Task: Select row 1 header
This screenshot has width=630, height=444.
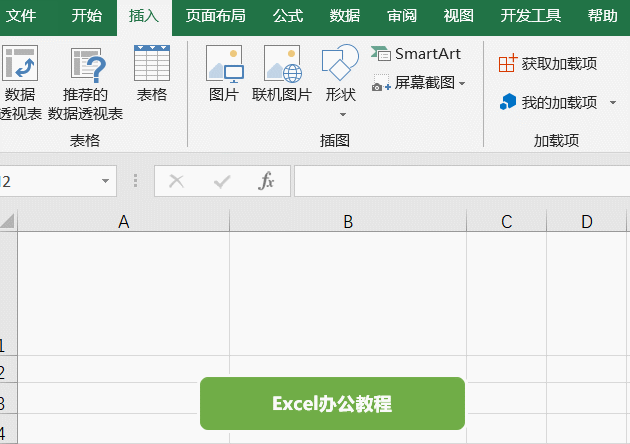Action: [8, 293]
